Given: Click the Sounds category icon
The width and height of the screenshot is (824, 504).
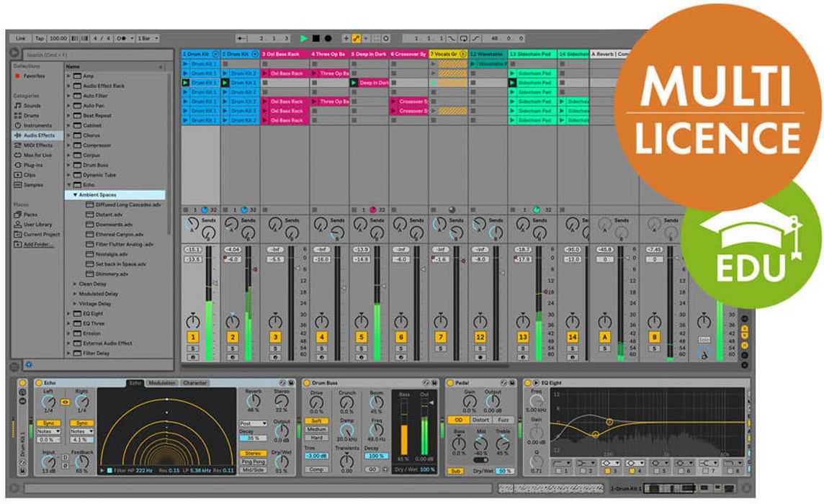Looking at the screenshot, I should point(18,106).
